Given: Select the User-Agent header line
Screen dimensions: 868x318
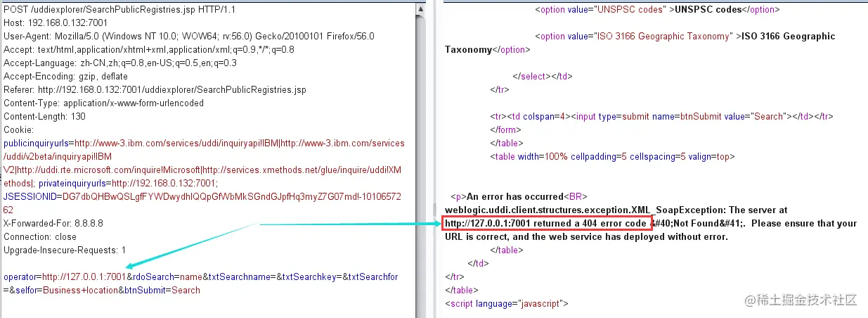Looking at the screenshot, I should click(189, 37).
